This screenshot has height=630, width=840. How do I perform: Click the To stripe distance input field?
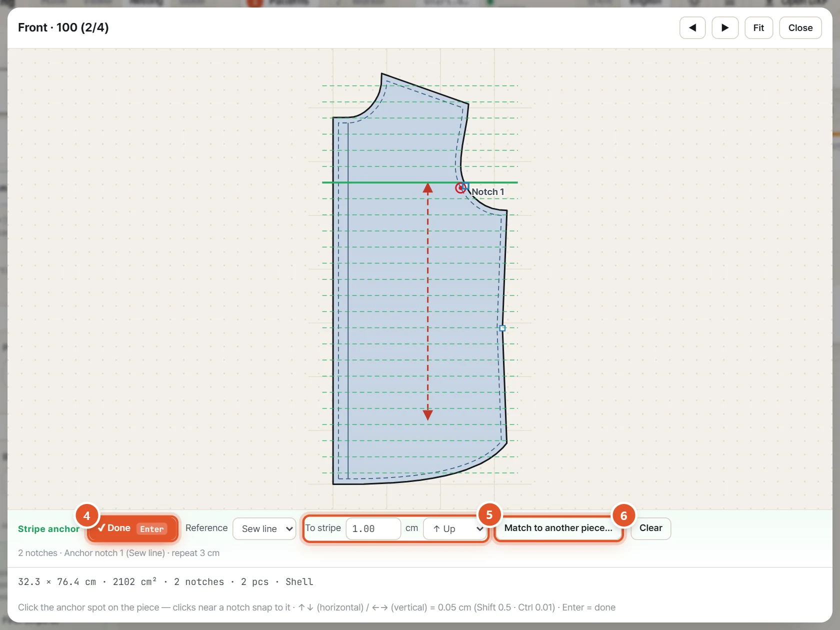tap(373, 529)
